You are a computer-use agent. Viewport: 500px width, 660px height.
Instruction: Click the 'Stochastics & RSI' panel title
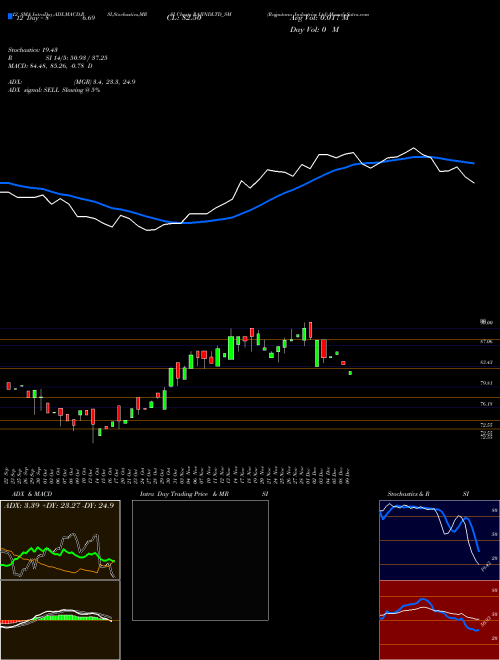tap(428, 494)
